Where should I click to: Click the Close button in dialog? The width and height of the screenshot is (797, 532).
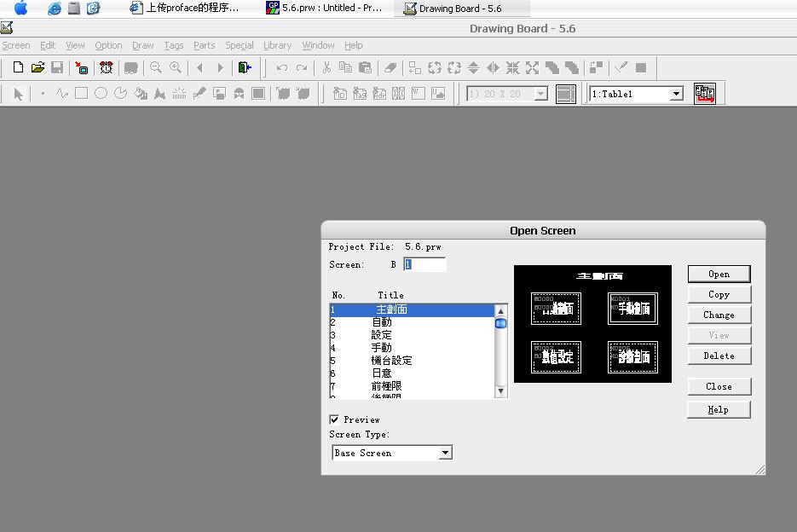coord(719,386)
